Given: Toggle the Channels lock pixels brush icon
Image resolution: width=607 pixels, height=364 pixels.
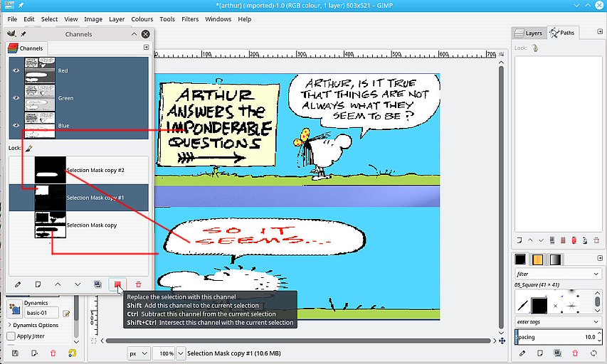Looking at the screenshot, I should (x=29, y=148).
